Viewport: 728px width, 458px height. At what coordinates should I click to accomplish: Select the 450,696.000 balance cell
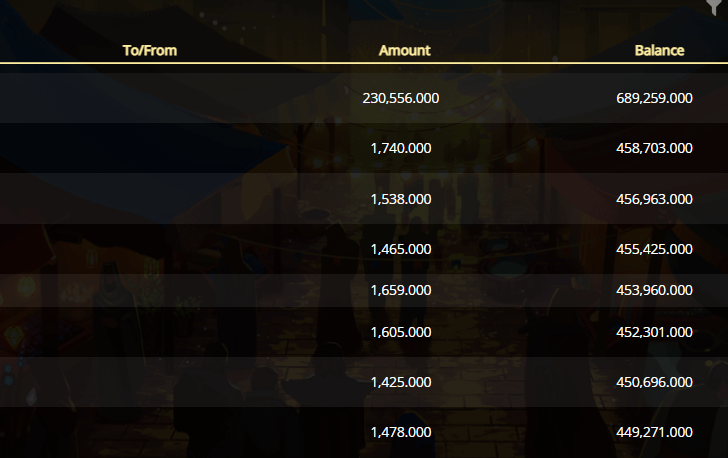[654, 382]
